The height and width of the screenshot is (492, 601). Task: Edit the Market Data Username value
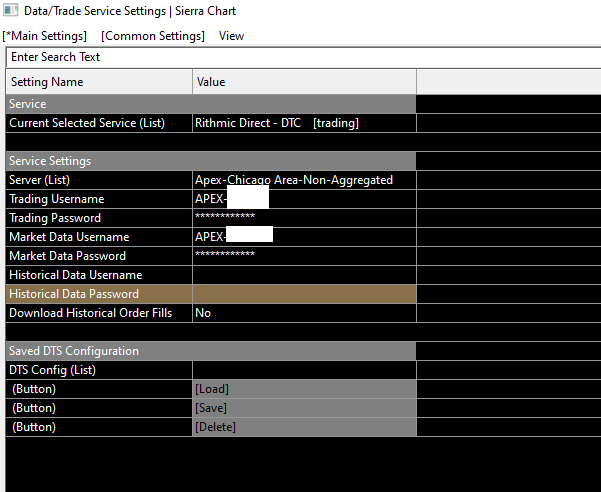[304, 237]
